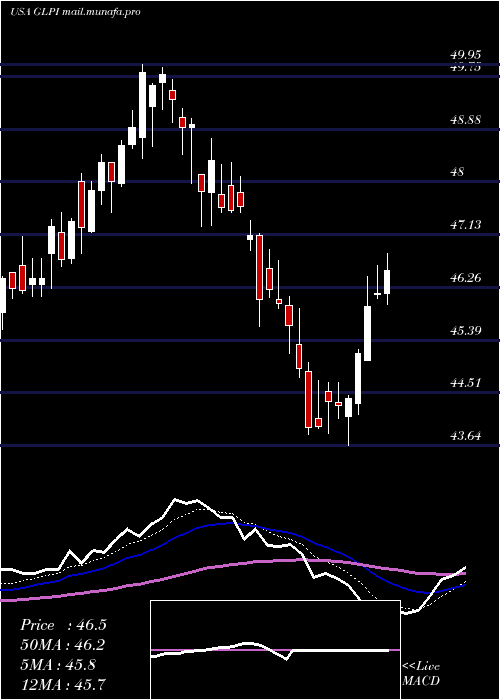
Task: Click the tallest white candlestick near the 49.95 peak
Action: pyautogui.click(x=142, y=105)
